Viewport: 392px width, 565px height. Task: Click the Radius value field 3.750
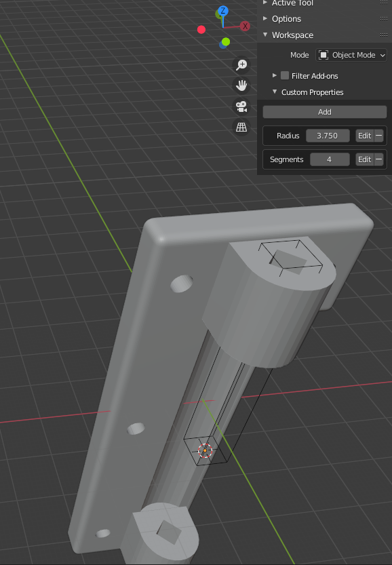(328, 136)
